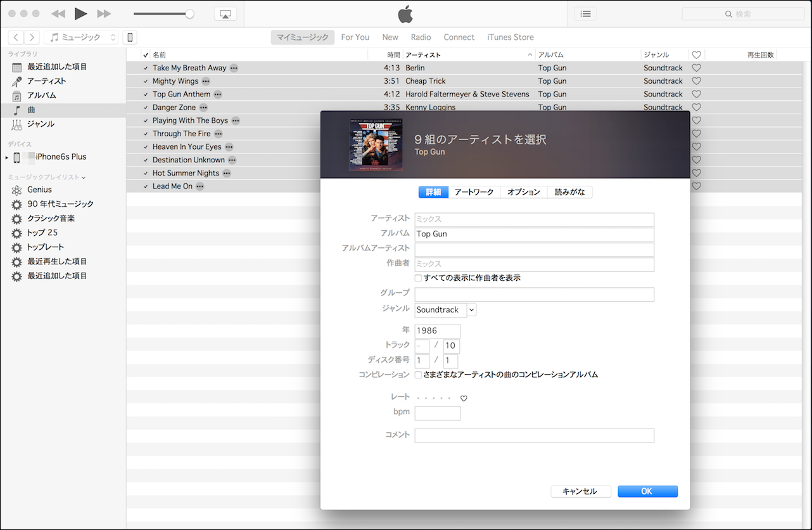Expand the iPhone6s Plus device triangle

tap(7, 157)
